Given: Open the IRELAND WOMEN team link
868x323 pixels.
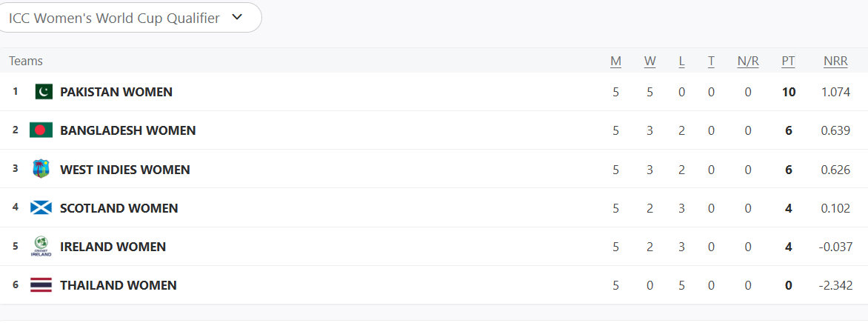Looking at the screenshot, I should pos(113,247).
